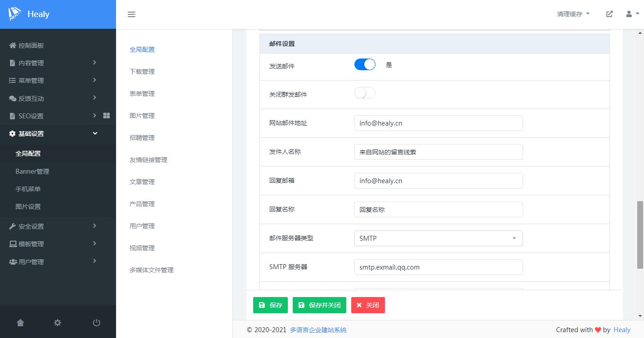Click the gear icon in sidebar footer

tap(58, 323)
